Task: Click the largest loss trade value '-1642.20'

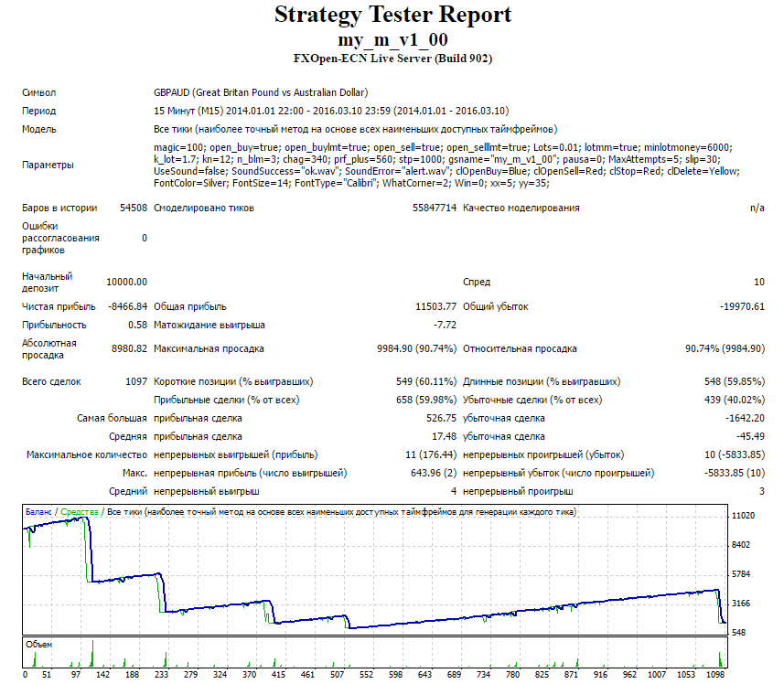Action: (x=745, y=419)
